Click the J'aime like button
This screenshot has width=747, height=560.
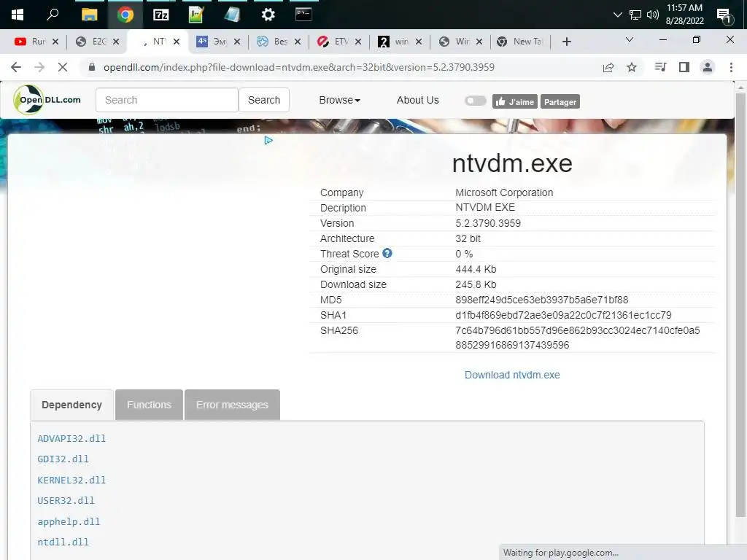[514, 101]
